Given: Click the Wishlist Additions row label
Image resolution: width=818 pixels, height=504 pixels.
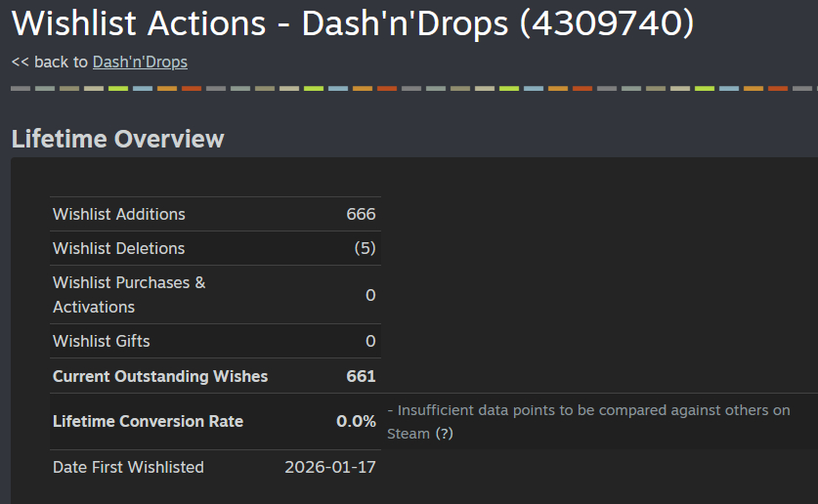Looking at the screenshot, I should [118, 214].
